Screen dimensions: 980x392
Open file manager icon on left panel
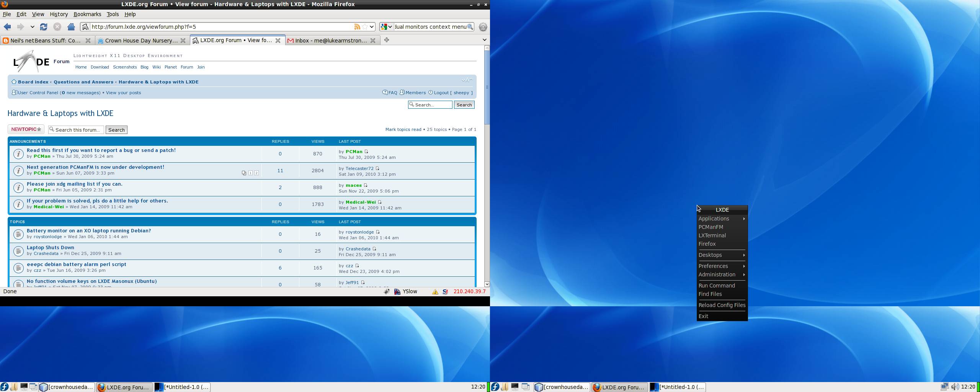click(14, 387)
